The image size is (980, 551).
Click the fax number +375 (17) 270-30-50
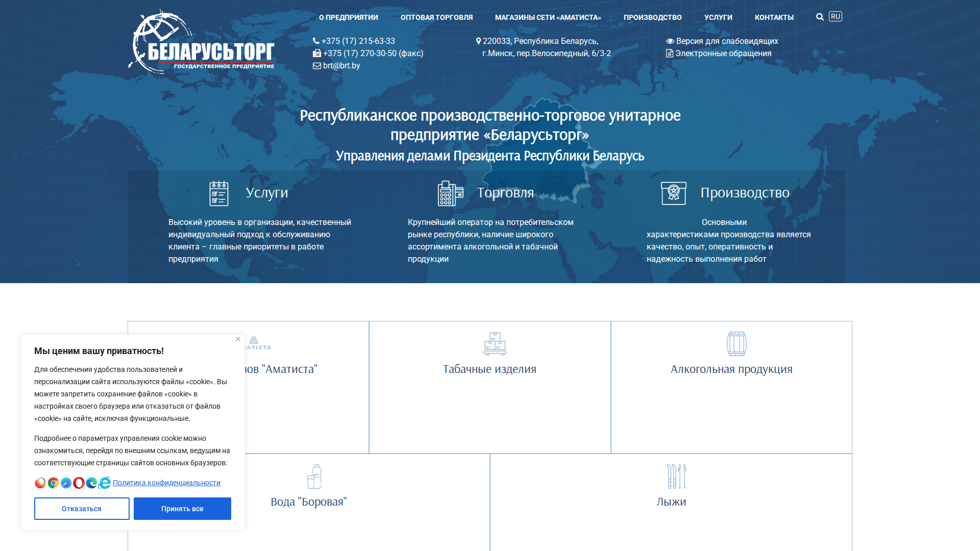pyautogui.click(x=373, y=54)
